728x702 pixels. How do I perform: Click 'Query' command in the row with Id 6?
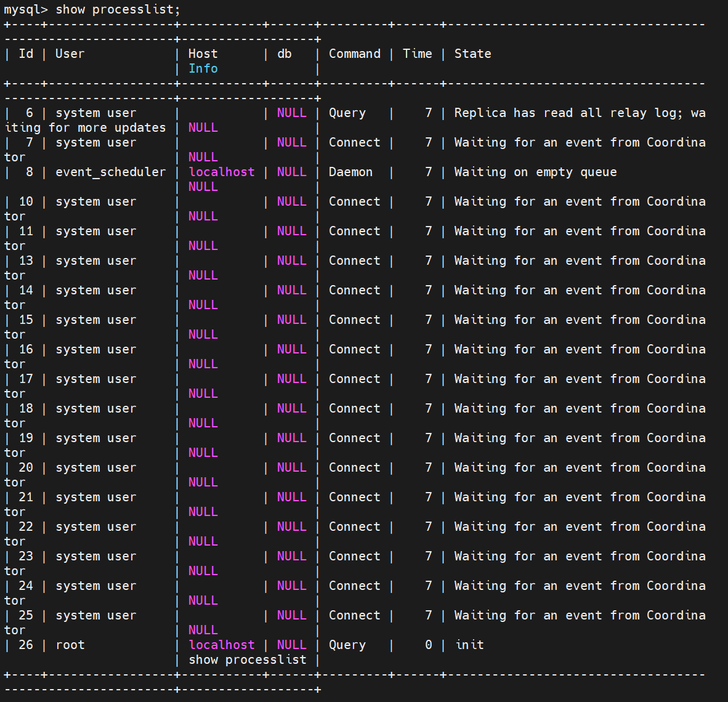pyautogui.click(x=347, y=113)
